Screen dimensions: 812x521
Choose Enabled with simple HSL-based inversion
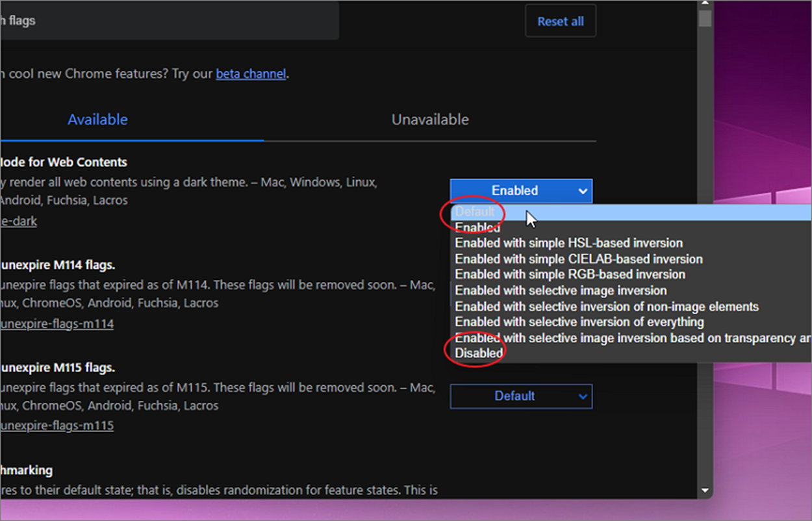point(631,243)
